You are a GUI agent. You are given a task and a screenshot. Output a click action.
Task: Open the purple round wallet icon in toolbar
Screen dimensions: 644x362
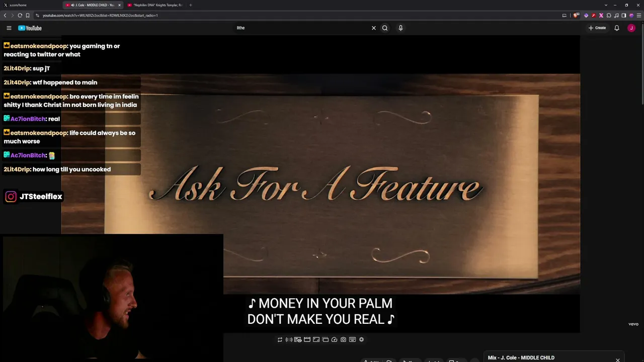(x=631, y=16)
